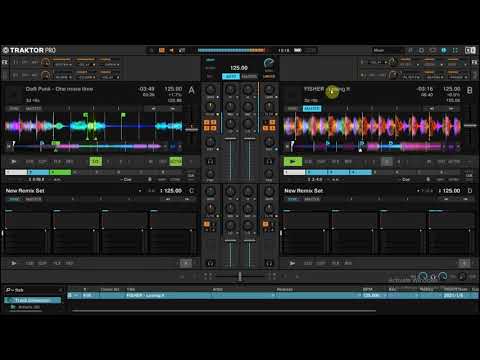Click the master volume knob
The width and height of the screenshot is (480, 360).
tap(269, 63)
